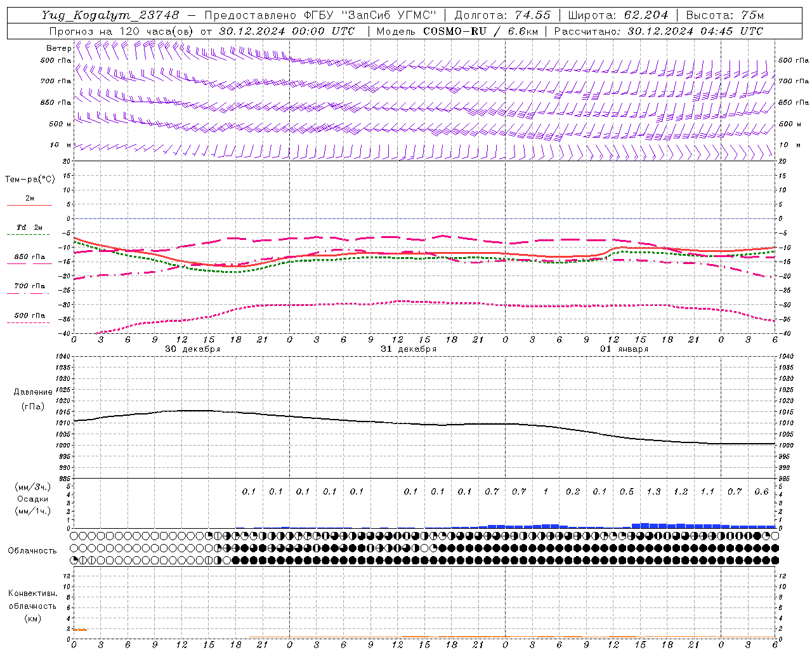Click the 0.5 precipitation value
Screen dimensions: 812x650
(x=627, y=491)
